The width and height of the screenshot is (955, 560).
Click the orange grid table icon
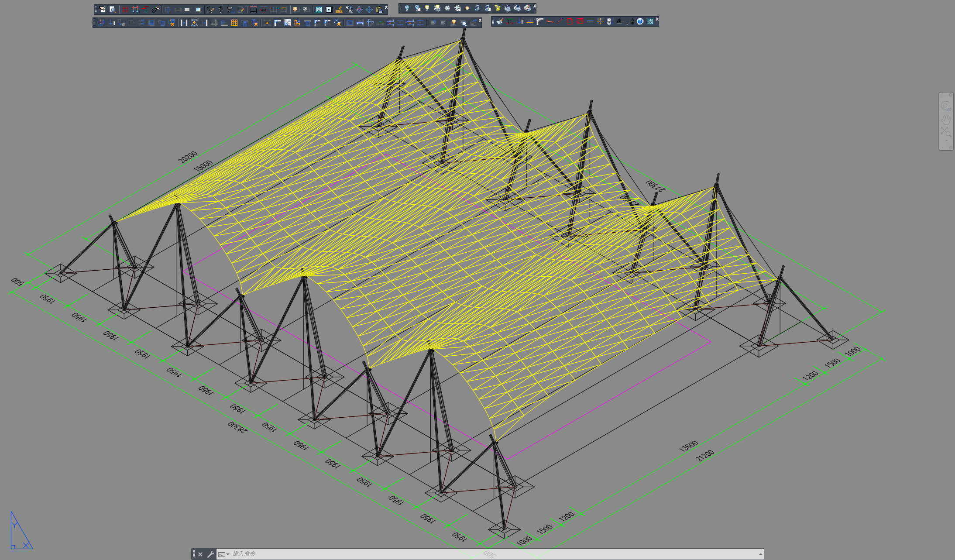click(234, 23)
